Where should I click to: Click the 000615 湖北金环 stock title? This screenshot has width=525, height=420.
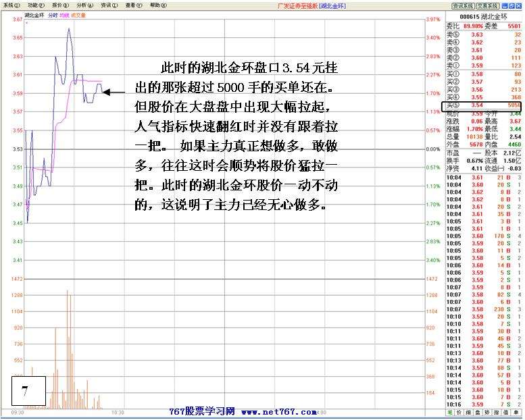point(483,16)
